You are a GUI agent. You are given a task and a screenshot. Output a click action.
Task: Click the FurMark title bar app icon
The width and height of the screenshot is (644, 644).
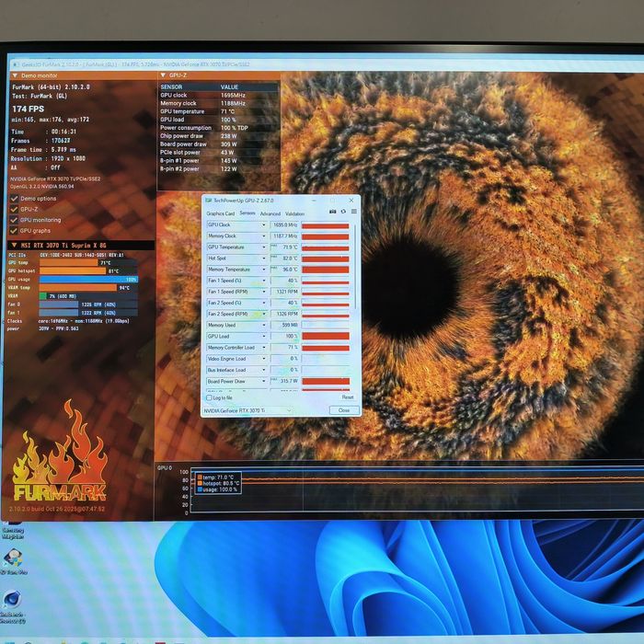16,64
